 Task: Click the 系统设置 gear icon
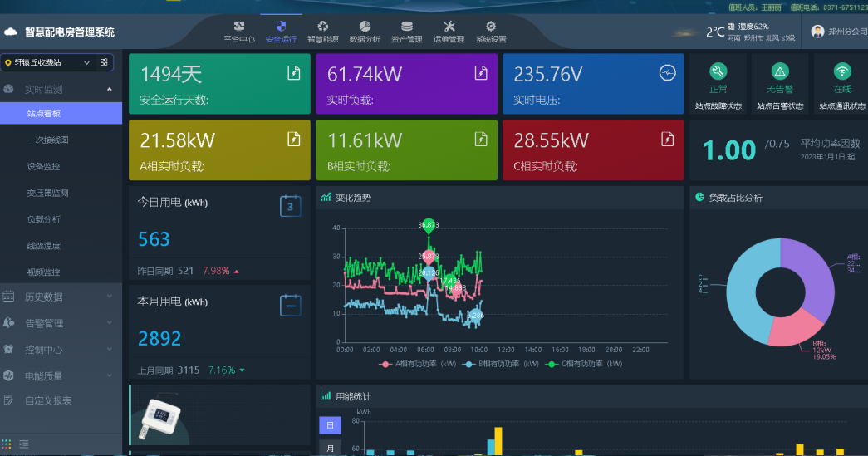pos(491,27)
